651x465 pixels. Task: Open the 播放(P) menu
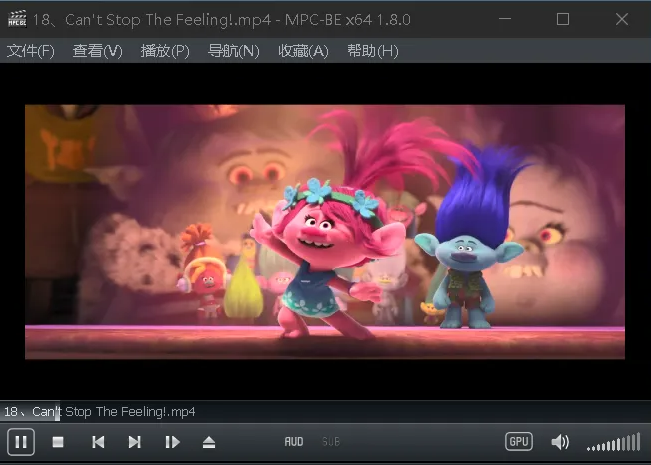point(165,51)
